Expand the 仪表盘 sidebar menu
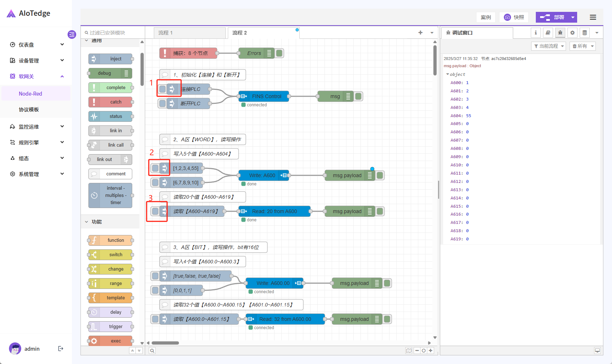The height and width of the screenshot is (364, 612). [36, 45]
